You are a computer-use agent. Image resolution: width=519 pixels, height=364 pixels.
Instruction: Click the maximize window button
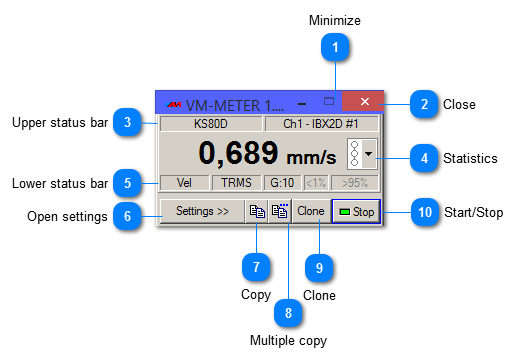[329, 101]
